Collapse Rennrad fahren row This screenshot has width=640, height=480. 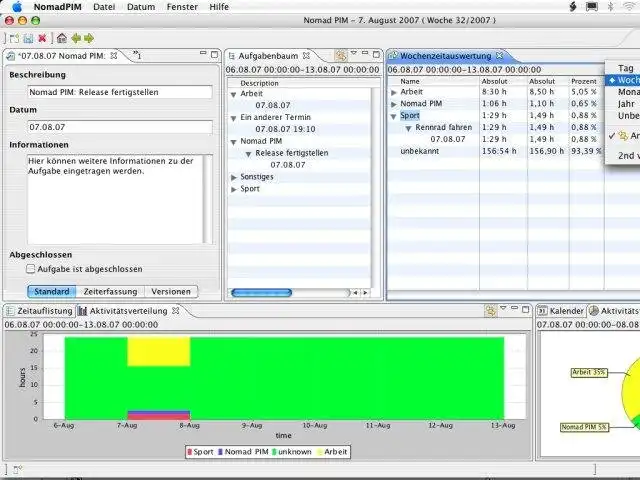coord(408,128)
